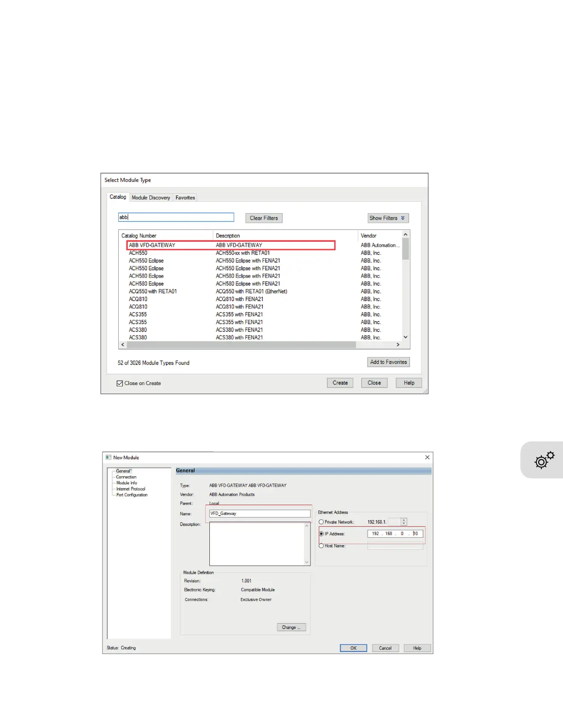Screen dimensions: 563x728
Task: Click revision value 1.001
Action: 247,581
